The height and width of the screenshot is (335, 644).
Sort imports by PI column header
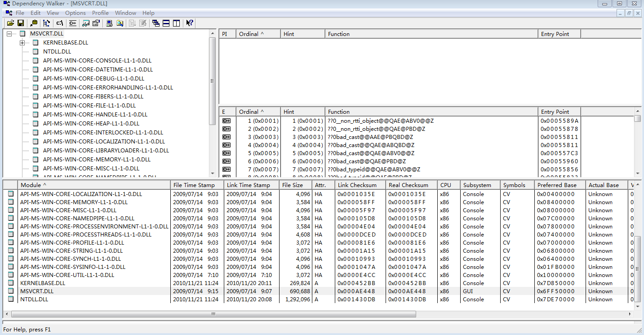click(x=227, y=34)
